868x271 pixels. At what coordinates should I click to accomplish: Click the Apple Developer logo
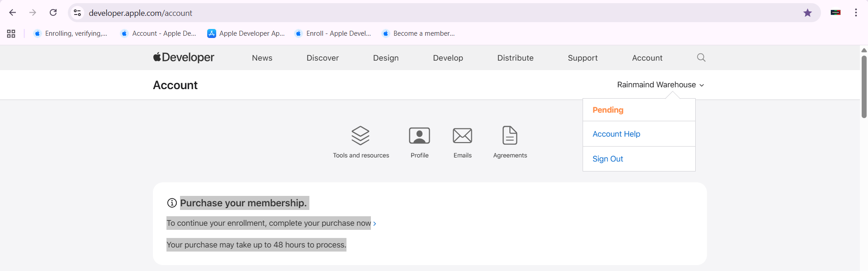click(184, 57)
